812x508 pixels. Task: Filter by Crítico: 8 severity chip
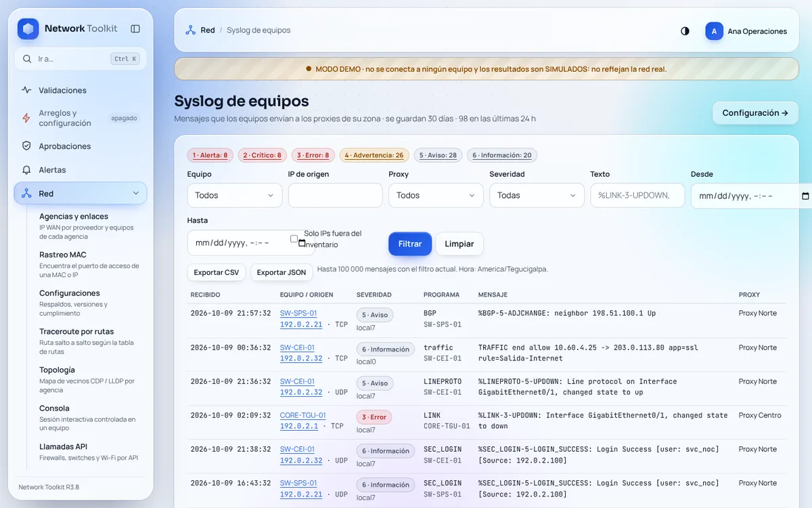tap(262, 155)
